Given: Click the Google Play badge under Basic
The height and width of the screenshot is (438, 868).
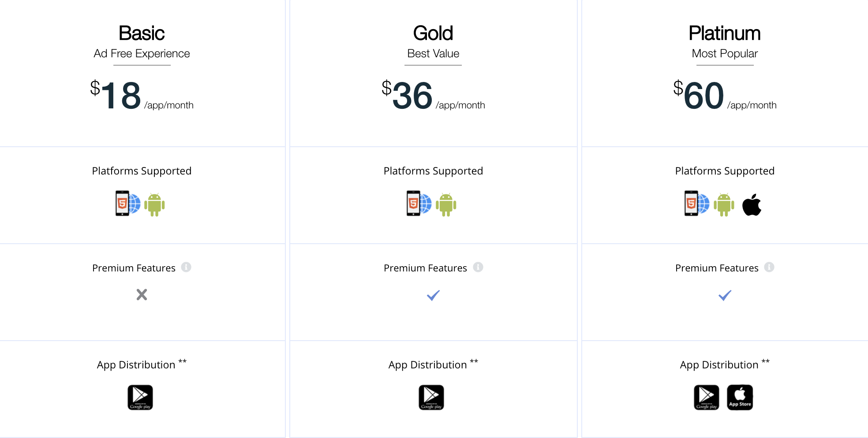Looking at the screenshot, I should 140,397.
